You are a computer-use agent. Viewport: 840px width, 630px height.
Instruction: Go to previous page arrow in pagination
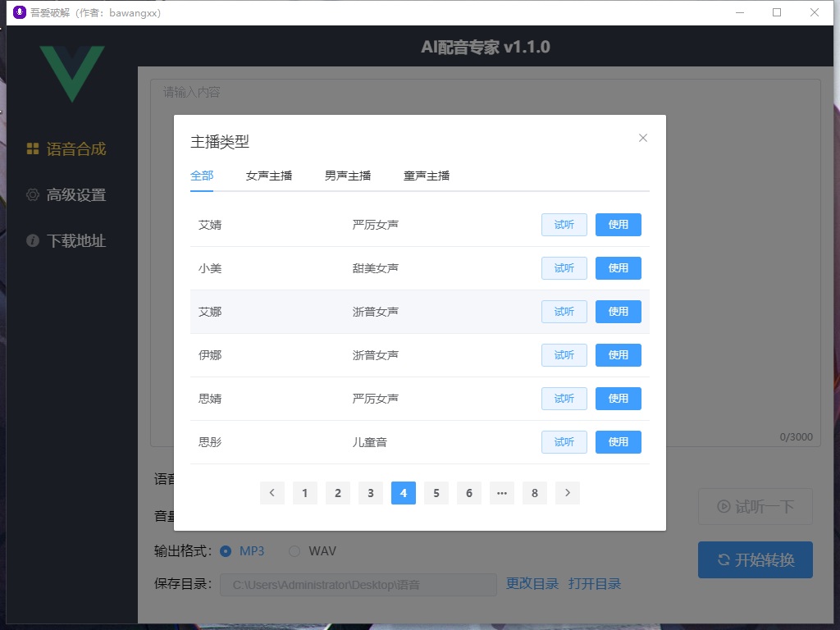click(272, 493)
